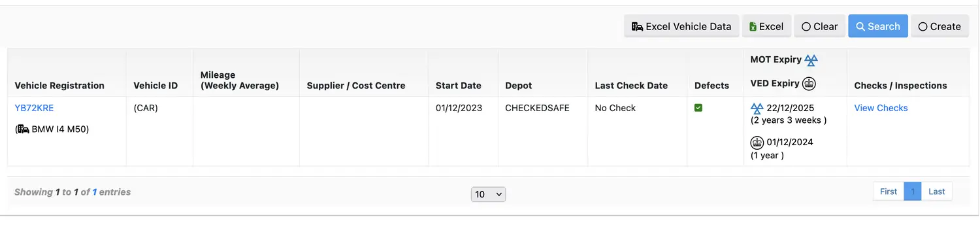Create a new vehicle record
Screen dimensions: 980x238
[939, 26]
